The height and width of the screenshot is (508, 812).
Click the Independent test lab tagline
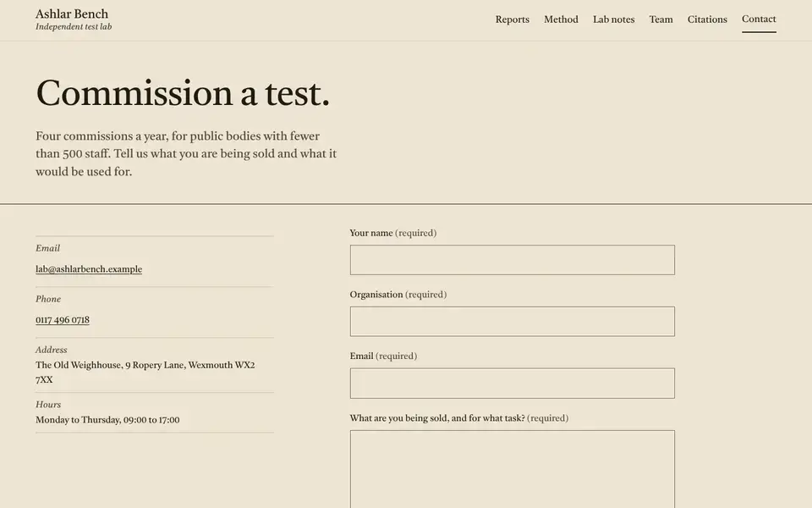coord(74,26)
